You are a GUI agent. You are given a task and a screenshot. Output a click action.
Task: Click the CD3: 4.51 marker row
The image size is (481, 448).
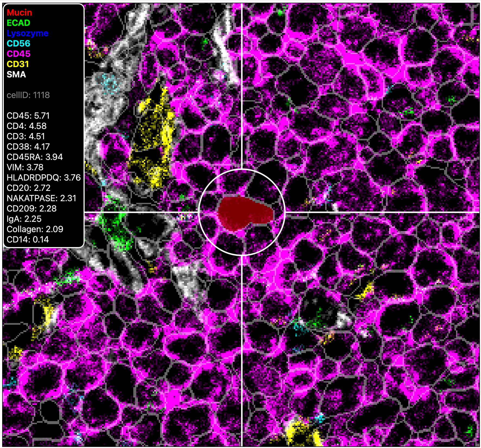26,136
